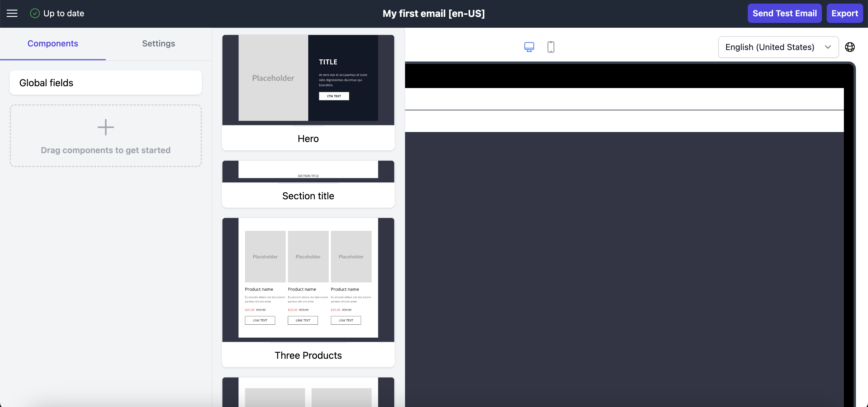Open the hamburger menu
Viewport: 868px width, 407px height.
pos(12,14)
